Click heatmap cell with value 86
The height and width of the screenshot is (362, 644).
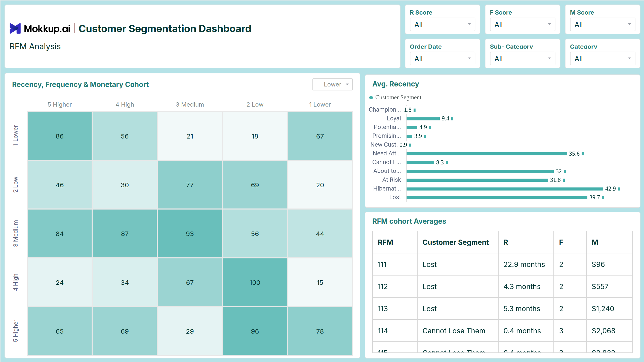[60, 136]
